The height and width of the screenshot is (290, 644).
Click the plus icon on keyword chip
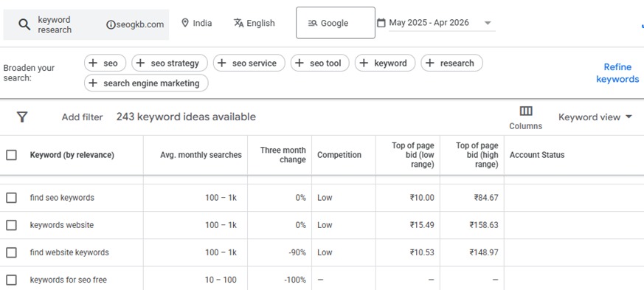click(364, 63)
